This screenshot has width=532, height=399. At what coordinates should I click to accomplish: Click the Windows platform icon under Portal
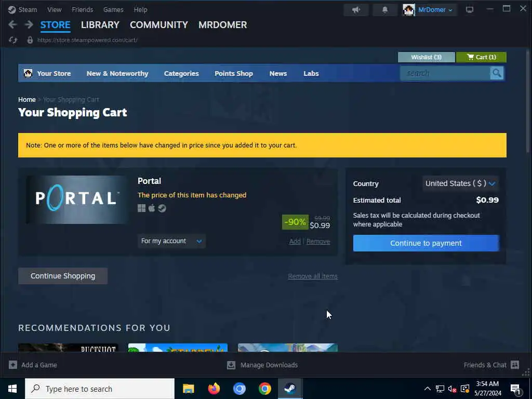tap(141, 208)
